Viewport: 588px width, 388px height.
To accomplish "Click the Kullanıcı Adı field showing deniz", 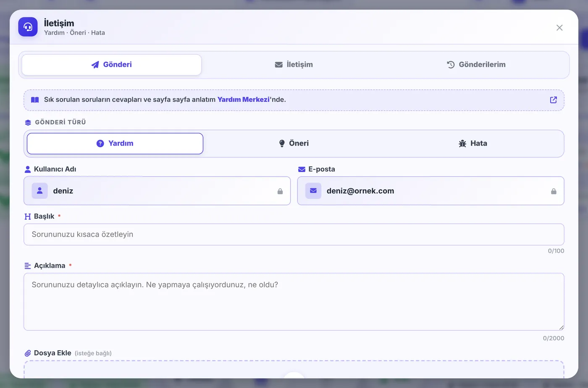I will [x=157, y=191].
